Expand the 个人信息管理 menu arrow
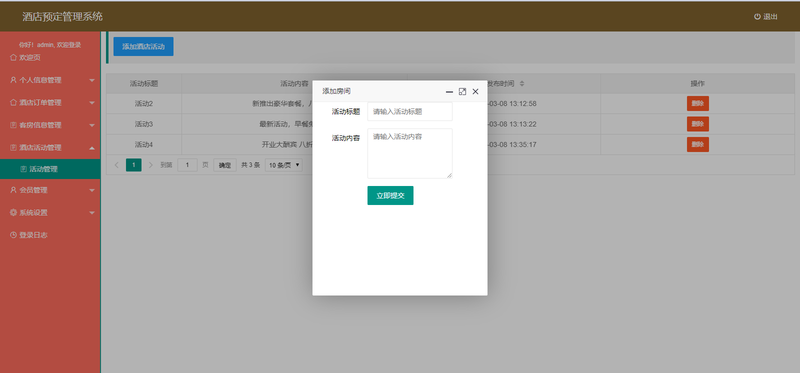Viewport: 800px width, 373px height. click(x=92, y=81)
